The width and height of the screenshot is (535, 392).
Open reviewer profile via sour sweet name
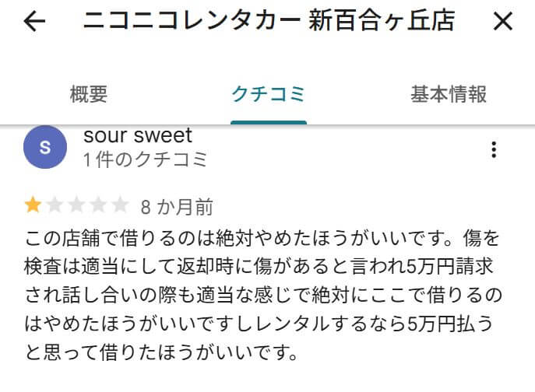click(x=137, y=135)
